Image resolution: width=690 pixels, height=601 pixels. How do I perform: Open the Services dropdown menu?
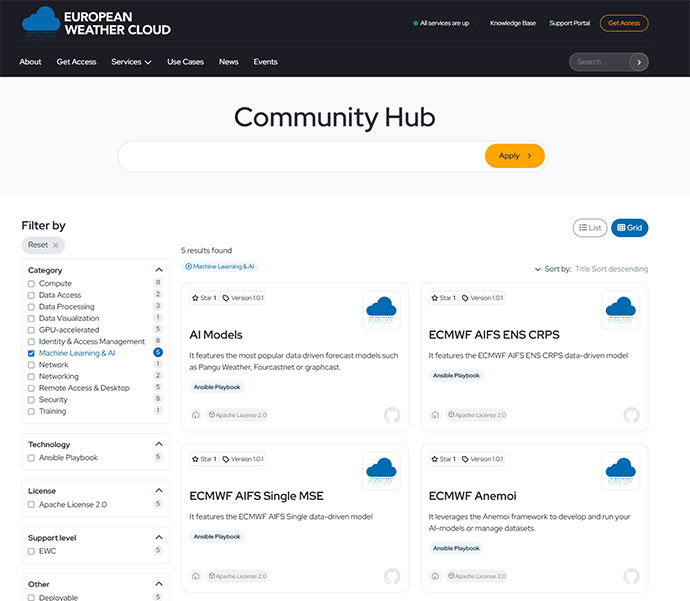(x=131, y=62)
